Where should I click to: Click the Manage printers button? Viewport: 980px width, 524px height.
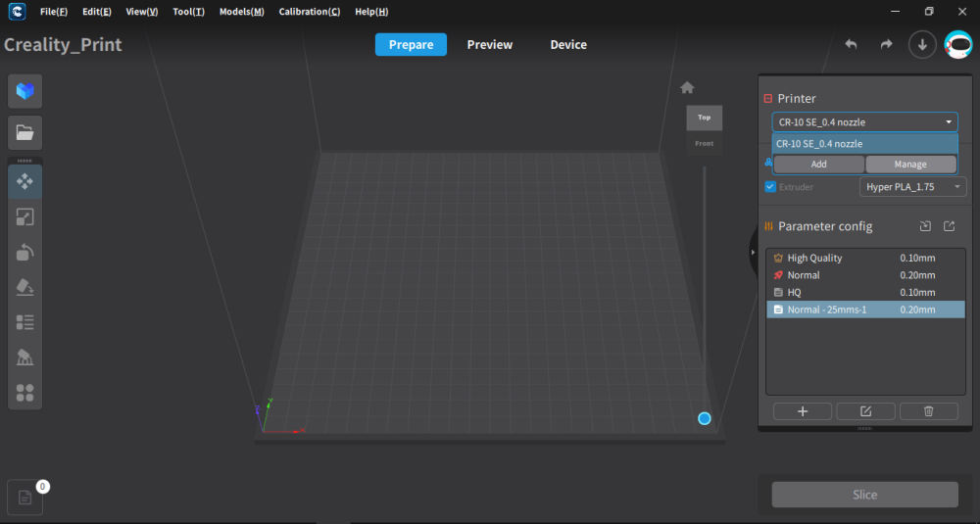(x=910, y=165)
